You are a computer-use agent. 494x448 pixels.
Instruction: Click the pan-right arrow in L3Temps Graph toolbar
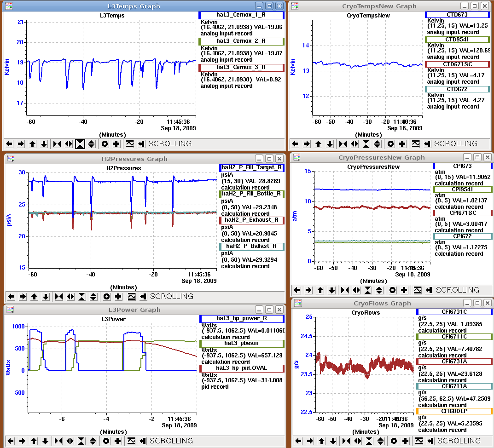[21, 144]
